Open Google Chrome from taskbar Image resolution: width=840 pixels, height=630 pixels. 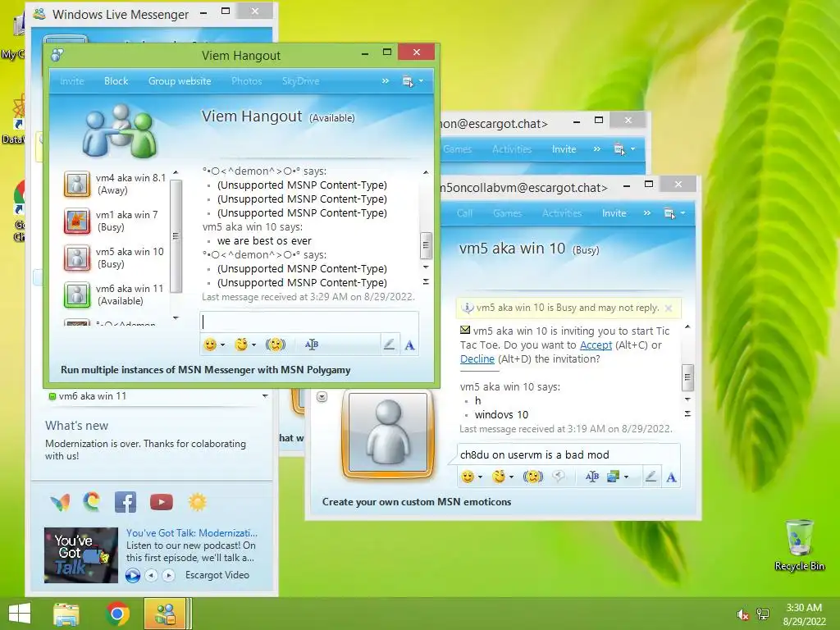pos(118,614)
